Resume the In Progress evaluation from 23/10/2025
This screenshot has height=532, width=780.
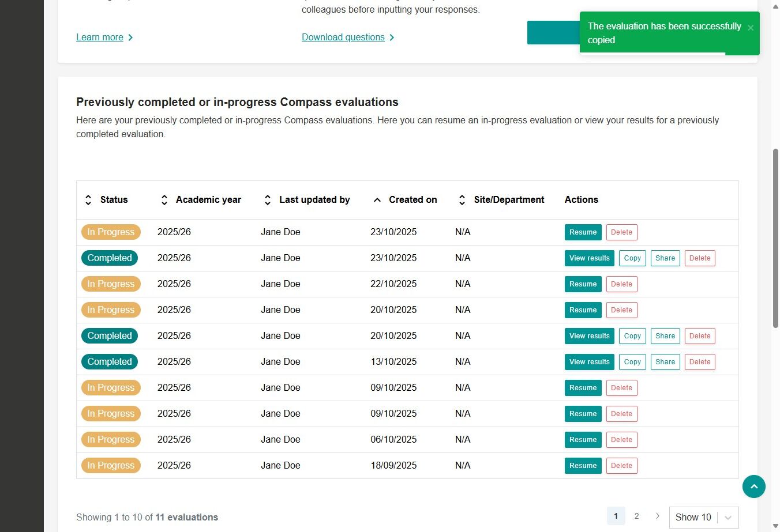pyautogui.click(x=583, y=232)
